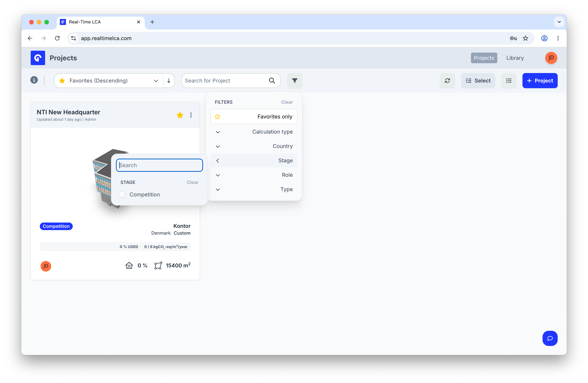Open the funnel filter button
The height and width of the screenshot is (383, 588).
pos(295,80)
